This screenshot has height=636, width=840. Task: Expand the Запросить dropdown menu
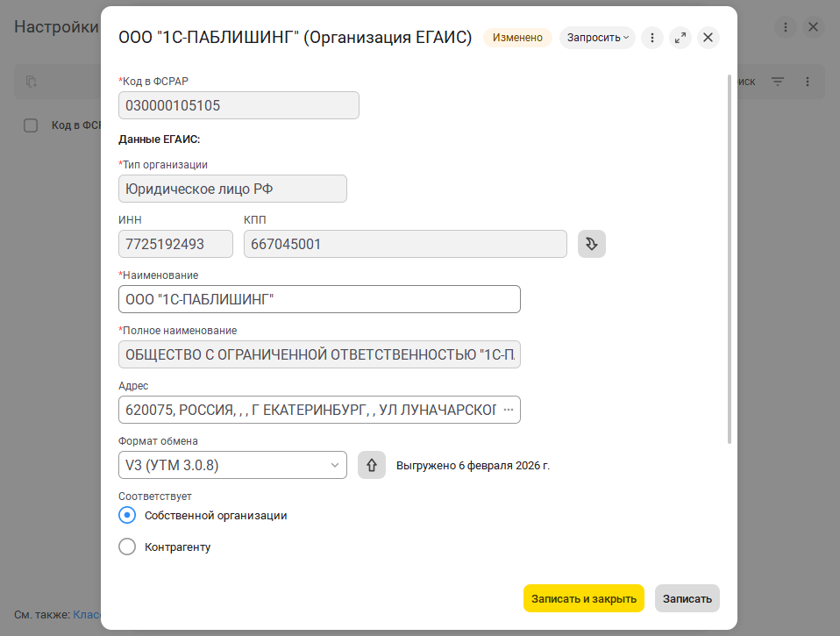[x=599, y=38]
